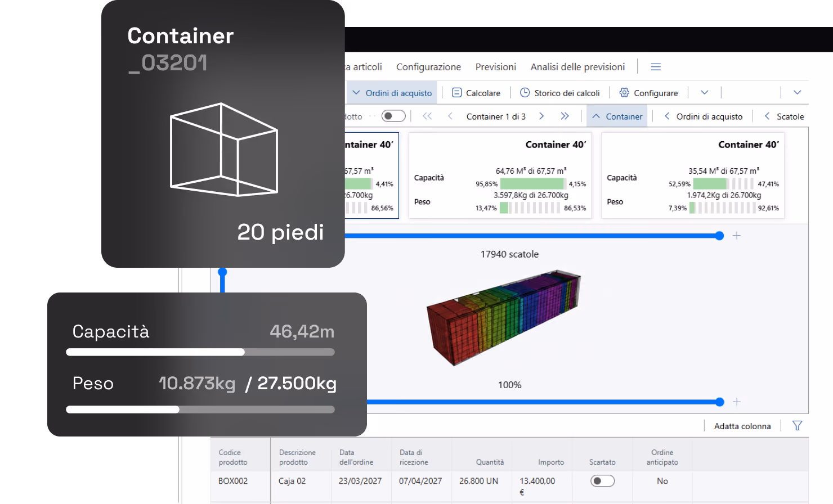Click Storico dei calcoli button
The image size is (833, 504).
559,93
